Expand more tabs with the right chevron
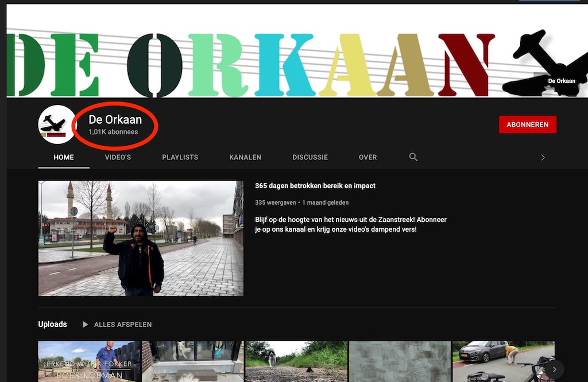Viewport: 588px width, 382px height. pos(543,157)
